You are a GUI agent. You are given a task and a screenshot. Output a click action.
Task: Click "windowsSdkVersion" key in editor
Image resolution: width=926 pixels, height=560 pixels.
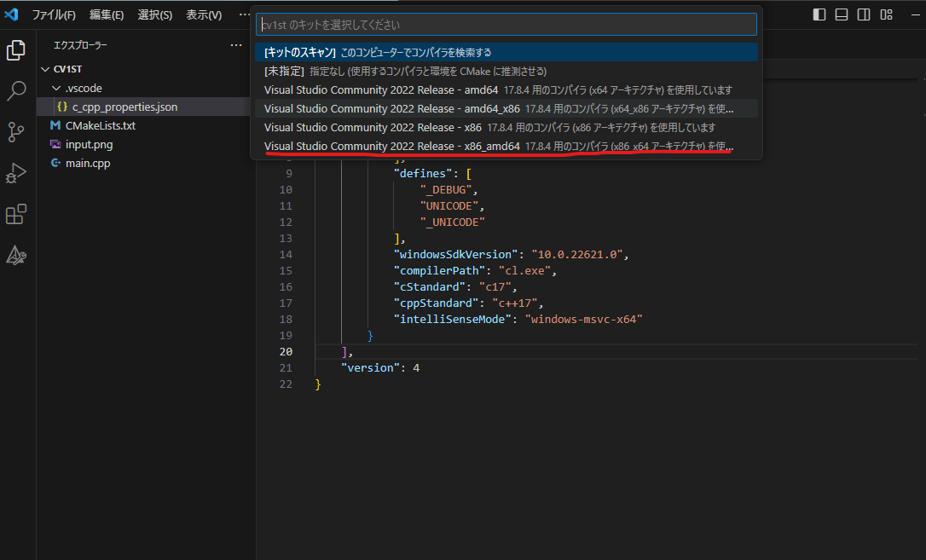[455, 254]
